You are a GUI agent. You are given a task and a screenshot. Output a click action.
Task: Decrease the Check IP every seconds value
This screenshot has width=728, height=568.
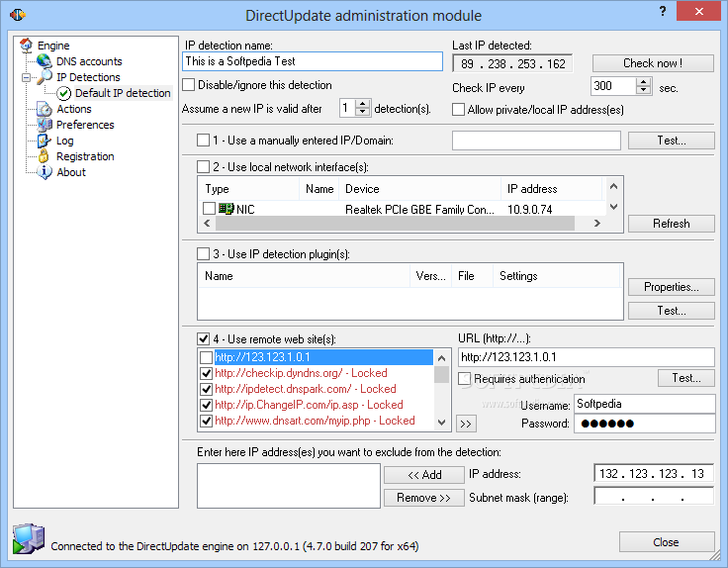[x=643, y=90]
